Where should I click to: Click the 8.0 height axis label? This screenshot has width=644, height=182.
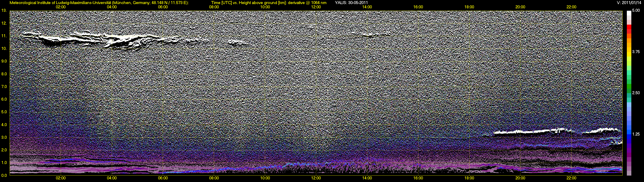[x=4, y=74]
